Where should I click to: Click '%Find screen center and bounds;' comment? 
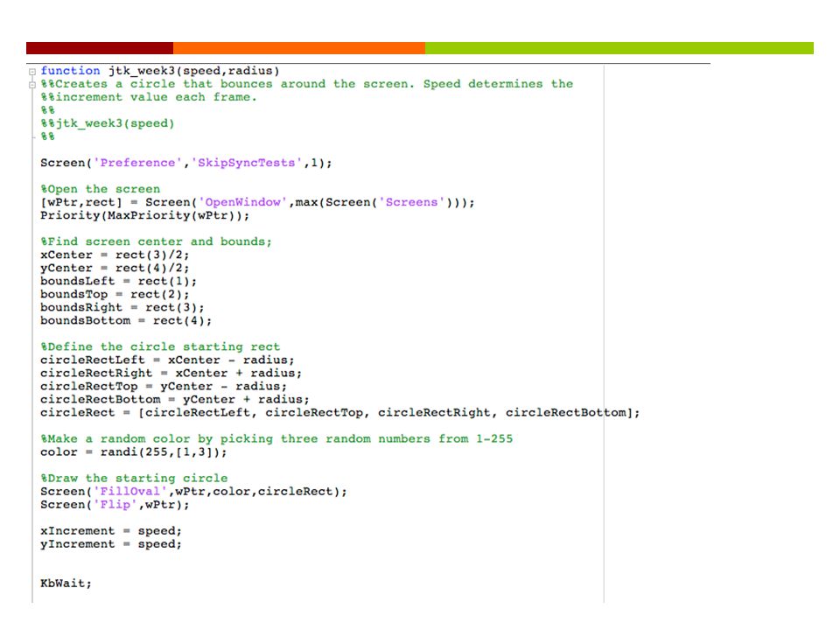pos(157,241)
